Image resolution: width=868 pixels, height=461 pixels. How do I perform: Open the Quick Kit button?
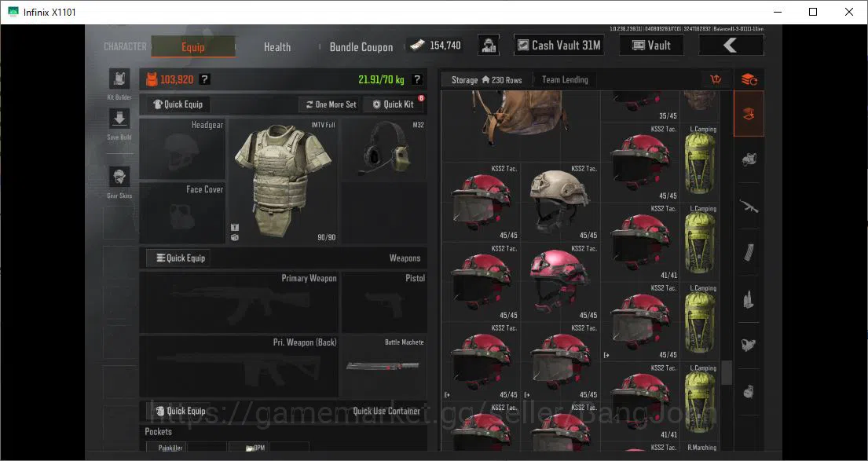(393, 104)
